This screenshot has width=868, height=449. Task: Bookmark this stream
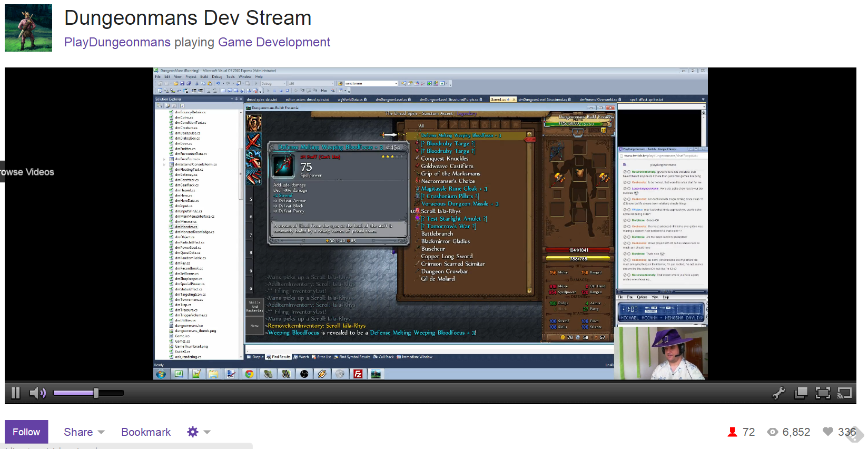(x=146, y=432)
